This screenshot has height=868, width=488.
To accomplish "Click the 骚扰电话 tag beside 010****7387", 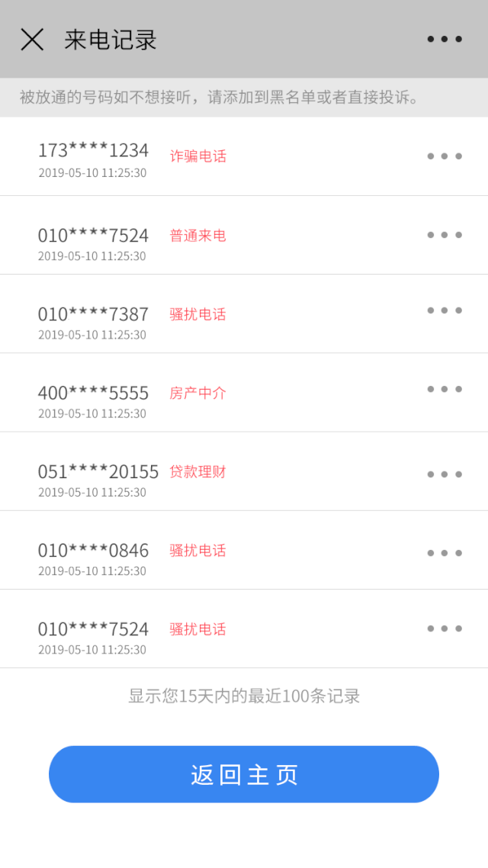I will (x=198, y=314).
